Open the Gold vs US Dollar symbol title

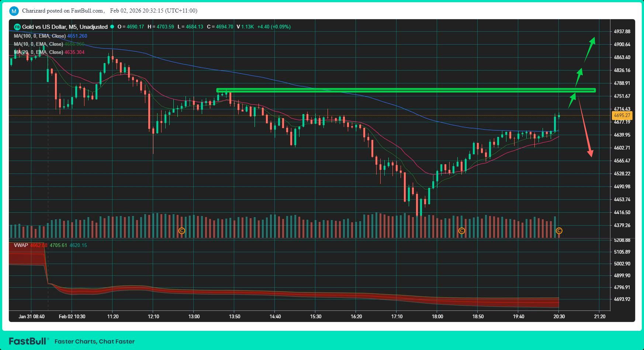tap(44, 27)
